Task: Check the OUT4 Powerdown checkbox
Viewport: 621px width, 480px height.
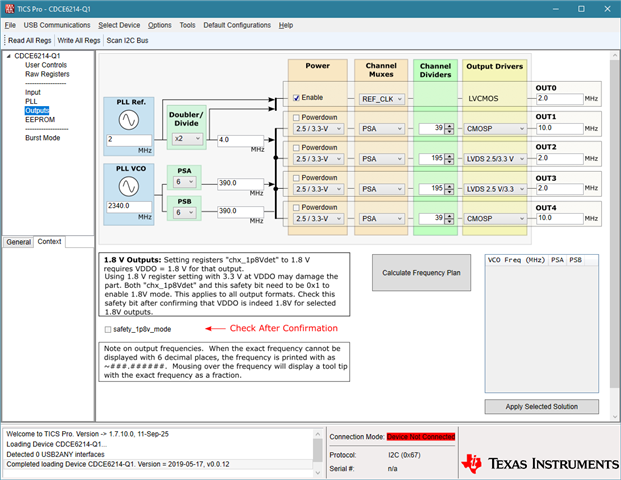Action: point(296,208)
